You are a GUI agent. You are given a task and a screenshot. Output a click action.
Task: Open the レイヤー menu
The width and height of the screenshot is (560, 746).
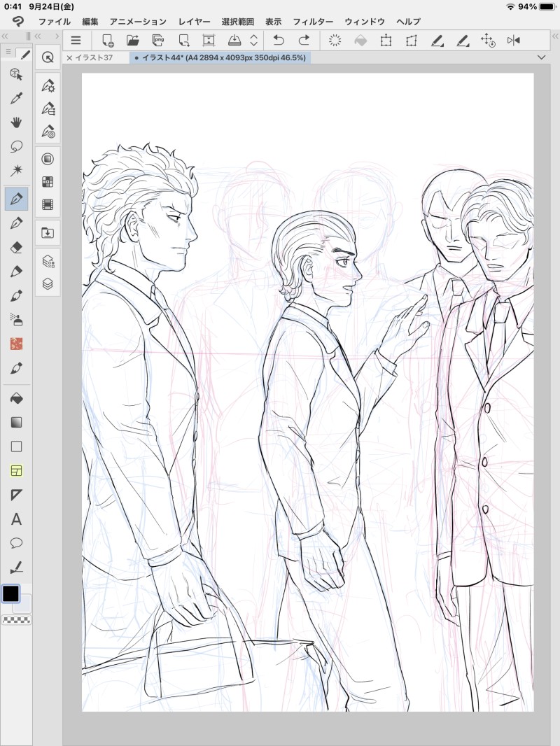click(194, 22)
